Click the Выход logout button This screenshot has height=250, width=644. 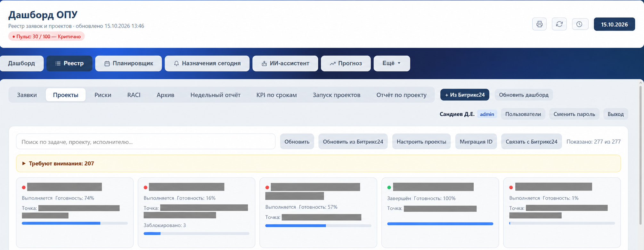click(615, 114)
